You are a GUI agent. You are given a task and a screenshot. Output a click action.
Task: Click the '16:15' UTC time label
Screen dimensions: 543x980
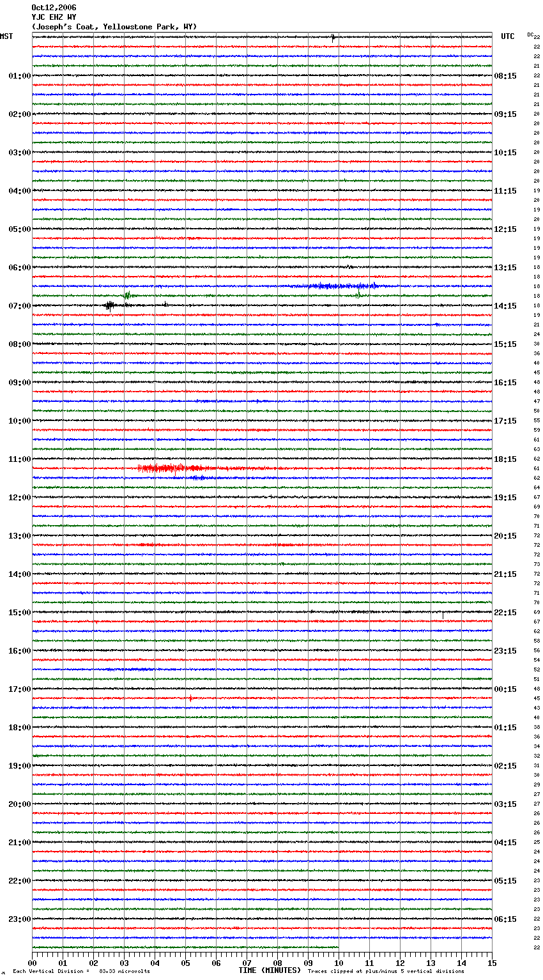pyautogui.click(x=505, y=383)
